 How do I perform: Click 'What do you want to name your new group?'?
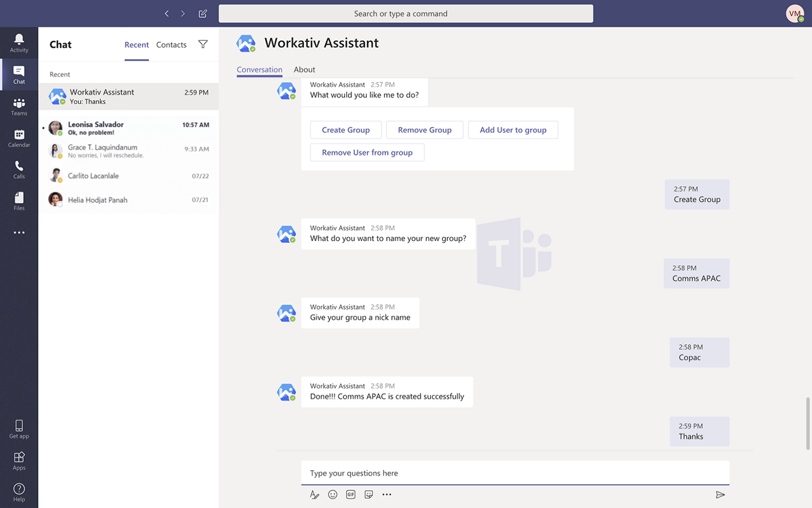click(x=388, y=234)
